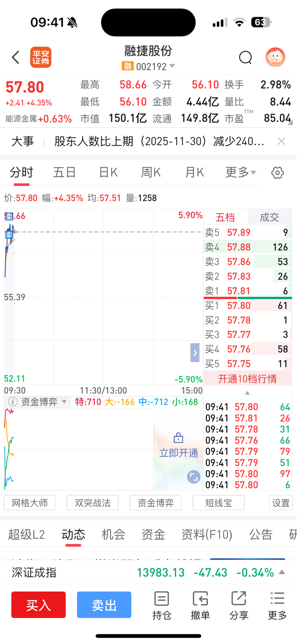The image size is (297, 644).
Task: Switch to 周K chart tab
Action: pos(151,173)
